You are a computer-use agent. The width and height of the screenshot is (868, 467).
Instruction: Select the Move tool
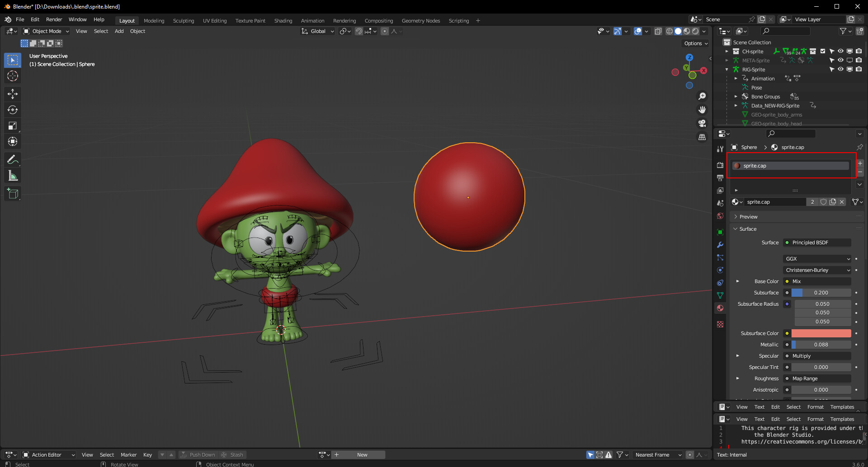coord(13,94)
